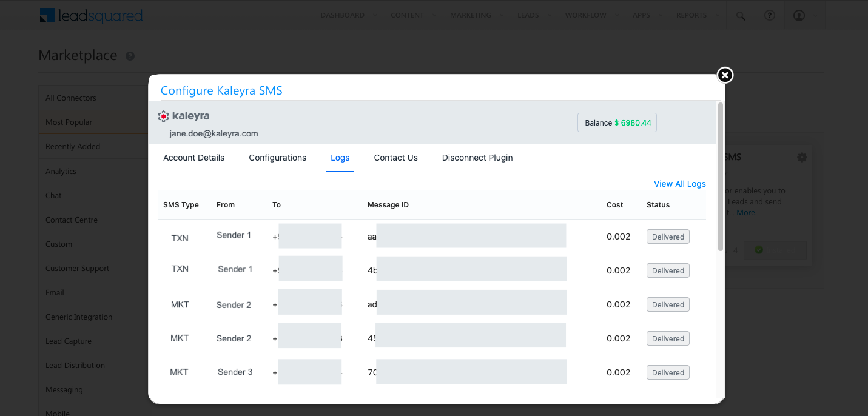Click the Kaleyra logo in dialog
This screenshot has height=416, width=868.
click(184, 116)
